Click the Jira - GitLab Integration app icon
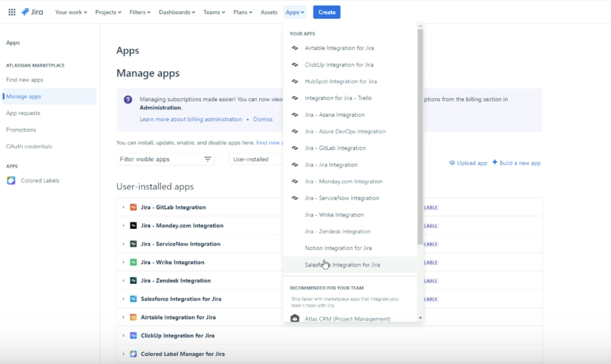611x364 pixels. coord(133,207)
